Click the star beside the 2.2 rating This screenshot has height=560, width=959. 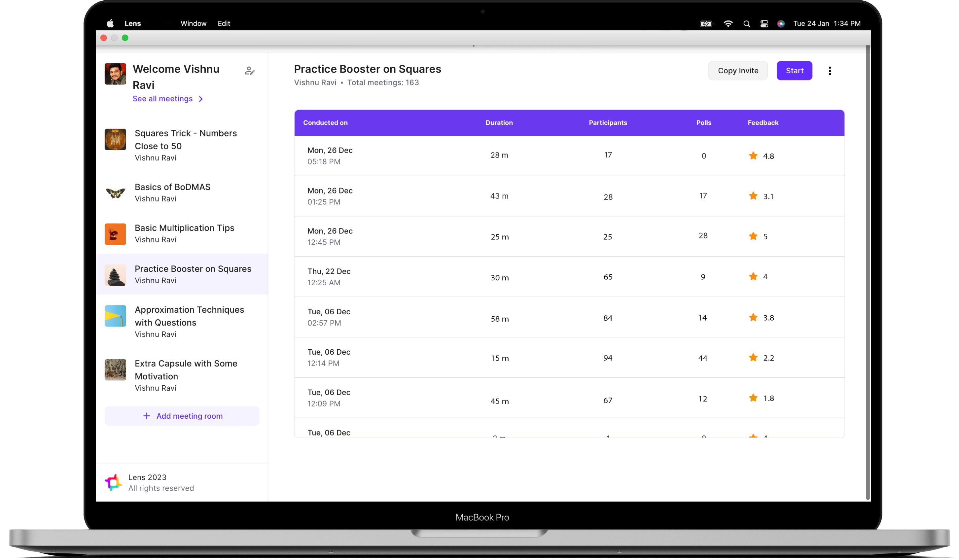[x=753, y=358]
